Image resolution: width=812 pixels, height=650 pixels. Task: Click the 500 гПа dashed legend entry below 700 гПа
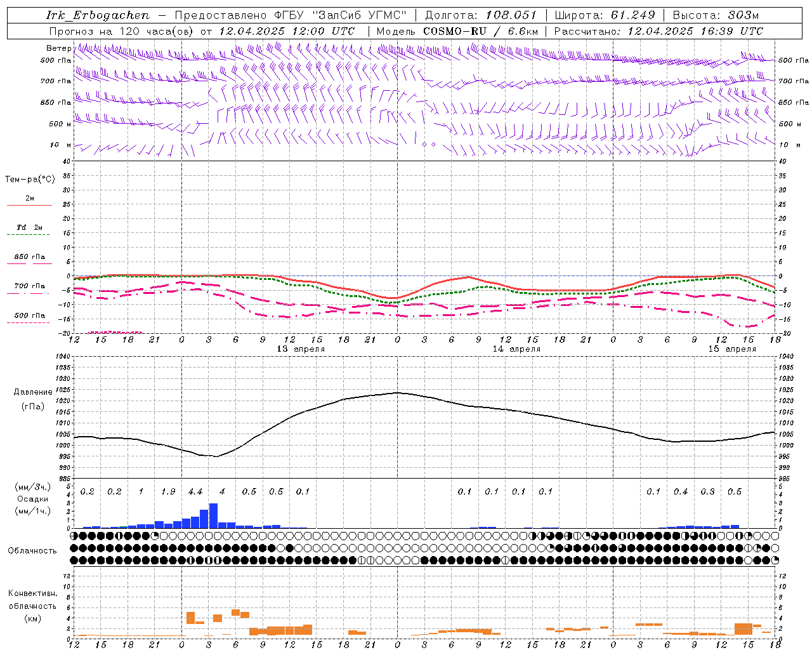(x=29, y=315)
